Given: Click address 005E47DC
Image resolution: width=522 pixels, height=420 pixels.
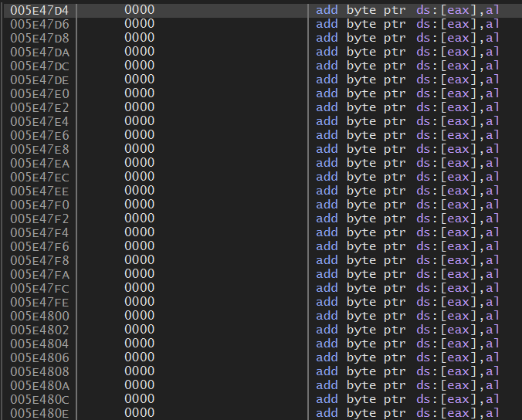Looking at the screenshot, I should coord(39,66).
